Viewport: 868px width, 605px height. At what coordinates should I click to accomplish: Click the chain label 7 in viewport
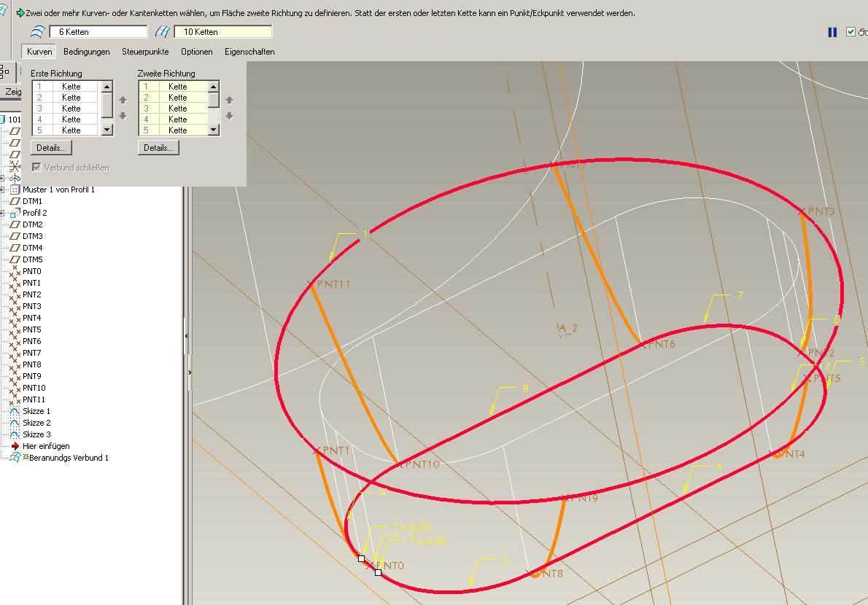(x=740, y=296)
